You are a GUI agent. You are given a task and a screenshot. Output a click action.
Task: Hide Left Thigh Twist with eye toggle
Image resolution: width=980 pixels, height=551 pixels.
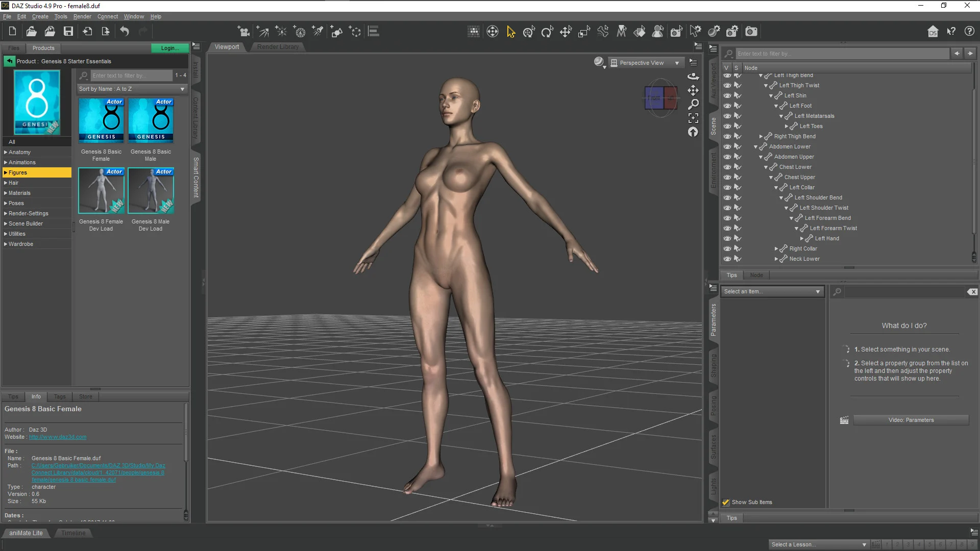coord(727,85)
